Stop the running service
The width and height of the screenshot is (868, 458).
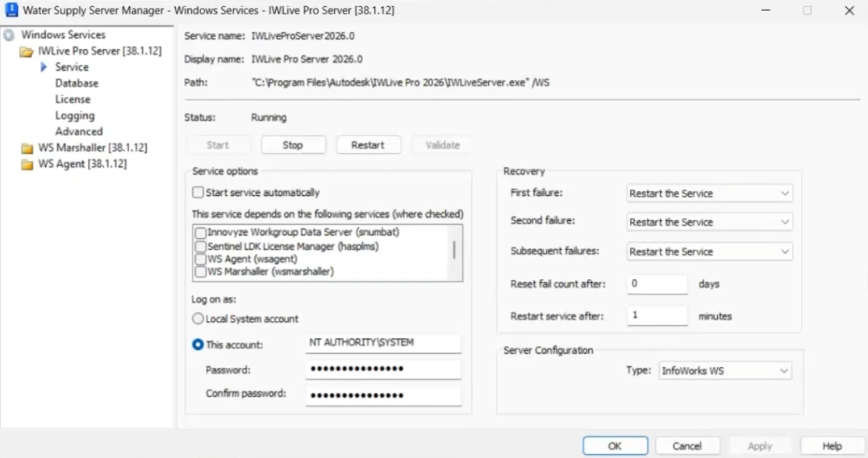[293, 145]
